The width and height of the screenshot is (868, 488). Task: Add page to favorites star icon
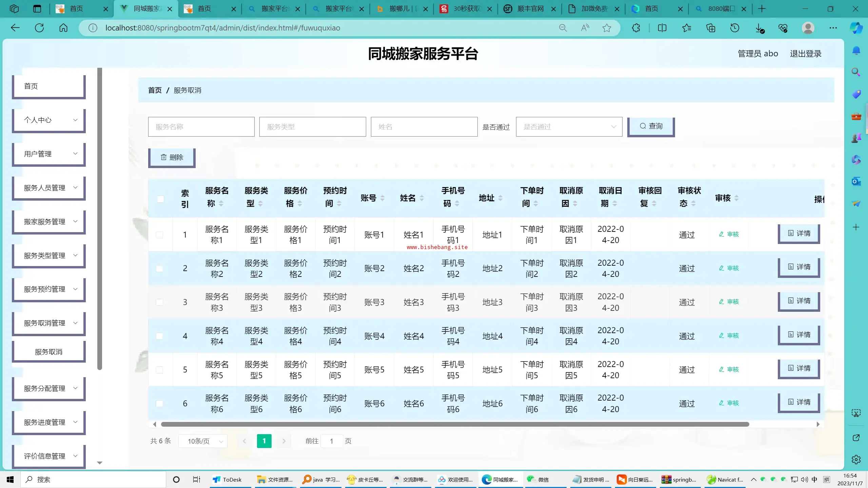(x=607, y=28)
